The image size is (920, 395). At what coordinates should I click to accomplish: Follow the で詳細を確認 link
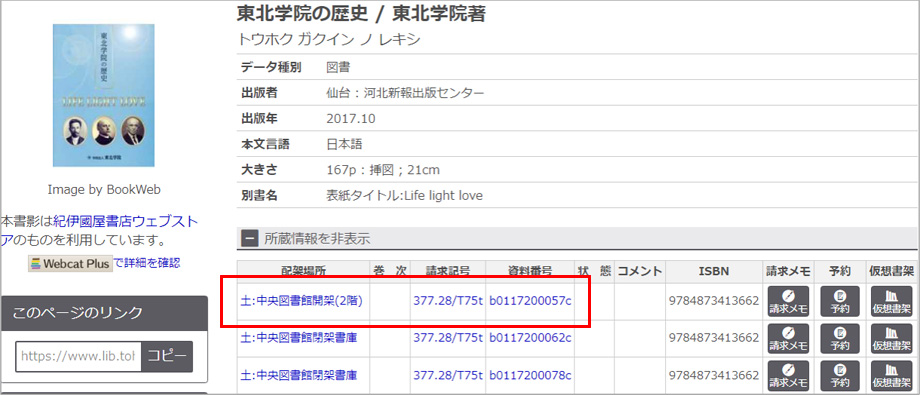tap(147, 263)
